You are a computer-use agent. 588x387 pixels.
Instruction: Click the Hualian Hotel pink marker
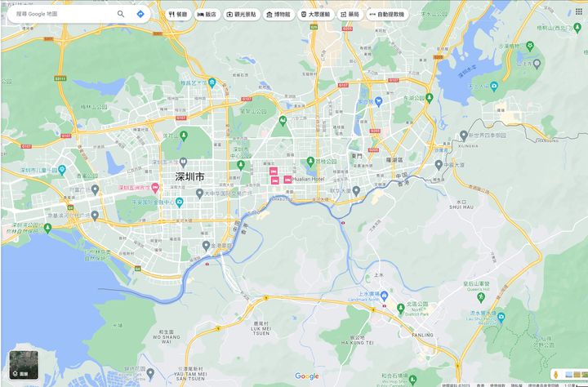[287, 180]
